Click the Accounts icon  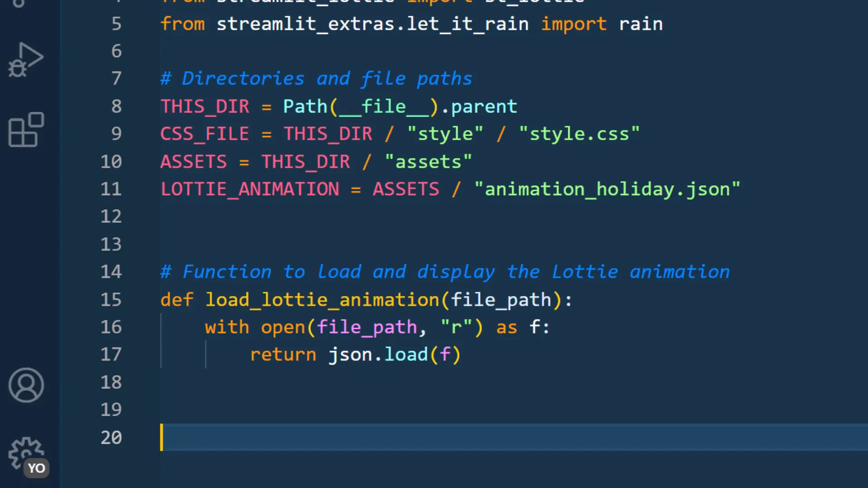pos(26,385)
